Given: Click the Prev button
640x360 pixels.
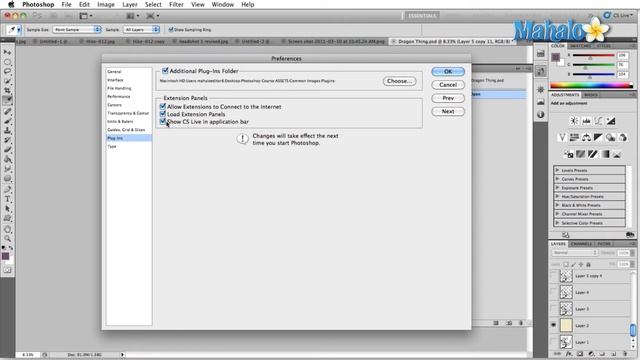Looking at the screenshot, I should point(448,98).
